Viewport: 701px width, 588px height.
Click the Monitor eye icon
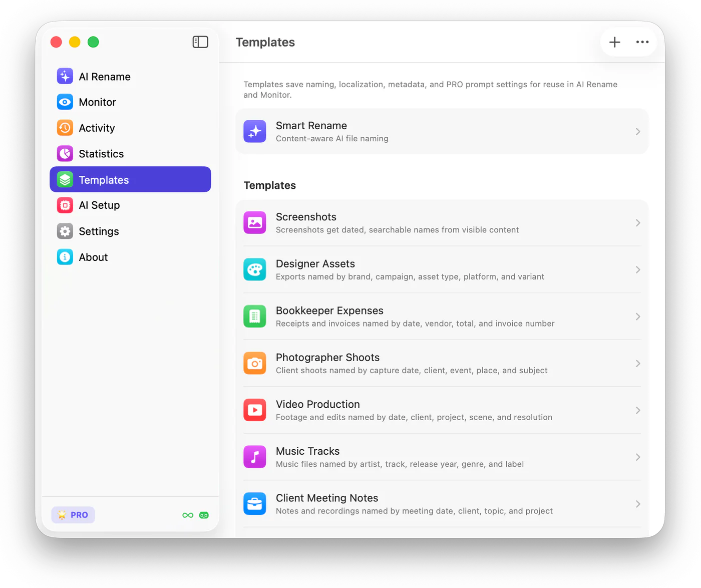click(65, 102)
